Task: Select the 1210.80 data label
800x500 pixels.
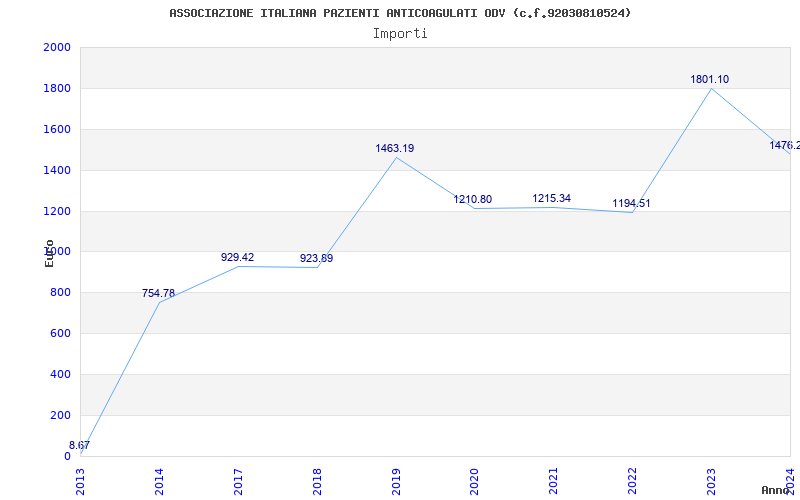Action: tap(472, 199)
